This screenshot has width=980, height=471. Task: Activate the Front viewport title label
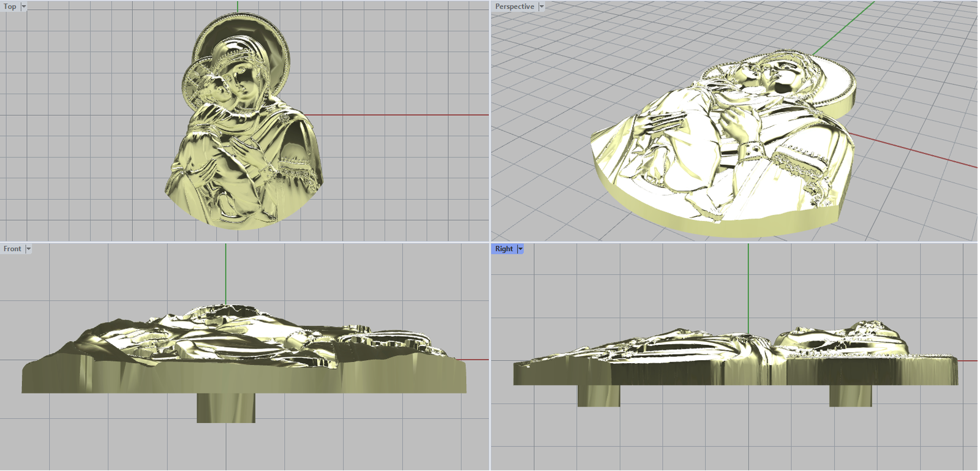pos(12,249)
